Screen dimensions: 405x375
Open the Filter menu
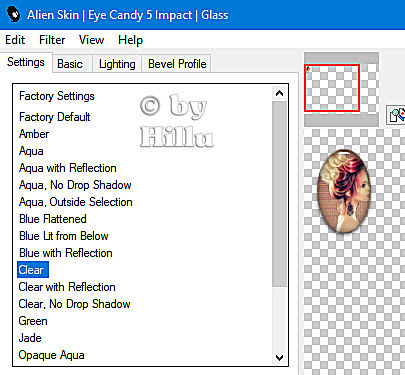tap(52, 40)
